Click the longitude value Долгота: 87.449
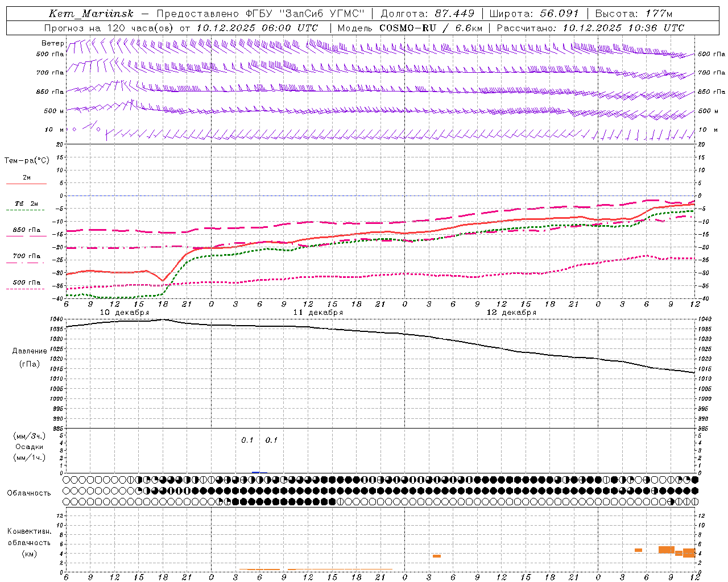Image resolution: width=728 pixels, height=582 pixels. 427,14
